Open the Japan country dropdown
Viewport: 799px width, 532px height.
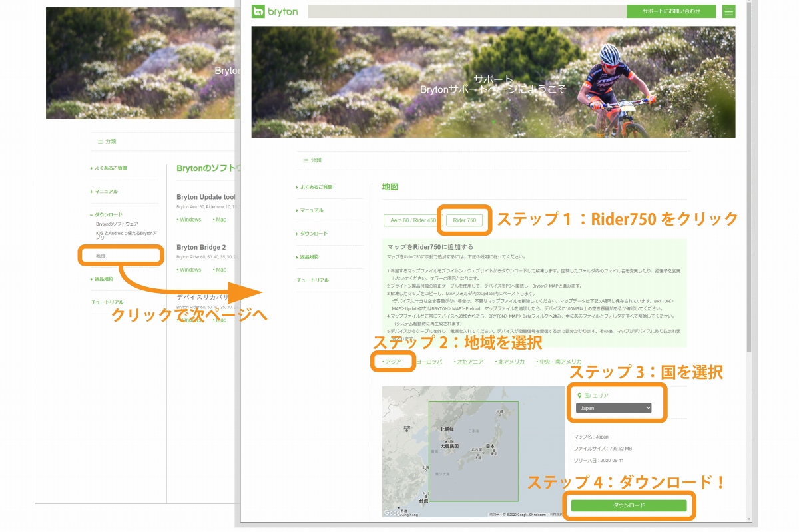(613, 408)
